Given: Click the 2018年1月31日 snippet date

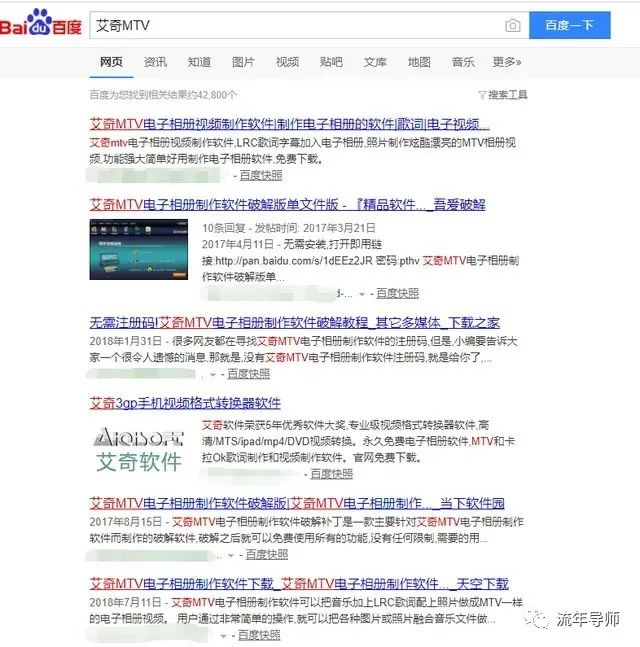Looking at the screenshot, I should pyautogui.click(x=125, y=341).
